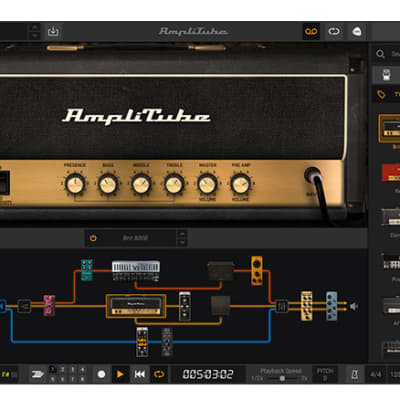This screenshot has height=400, width=400.
Task: Open the ToneNET cloud icon
Action: (357, 32)
